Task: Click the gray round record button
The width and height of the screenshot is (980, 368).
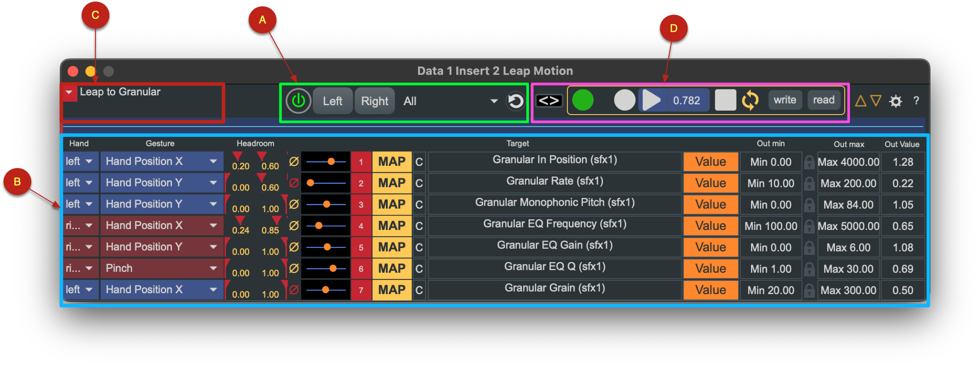Action: (x=624, y=100)
